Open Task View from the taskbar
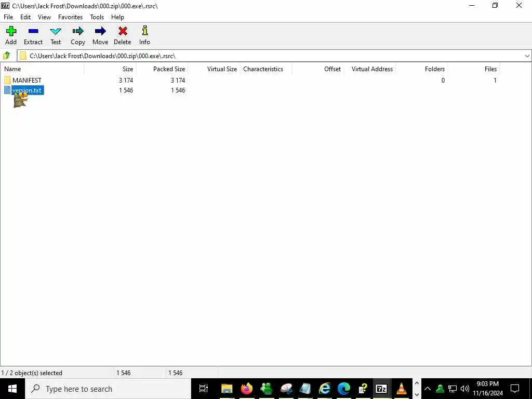 point(204,389)
